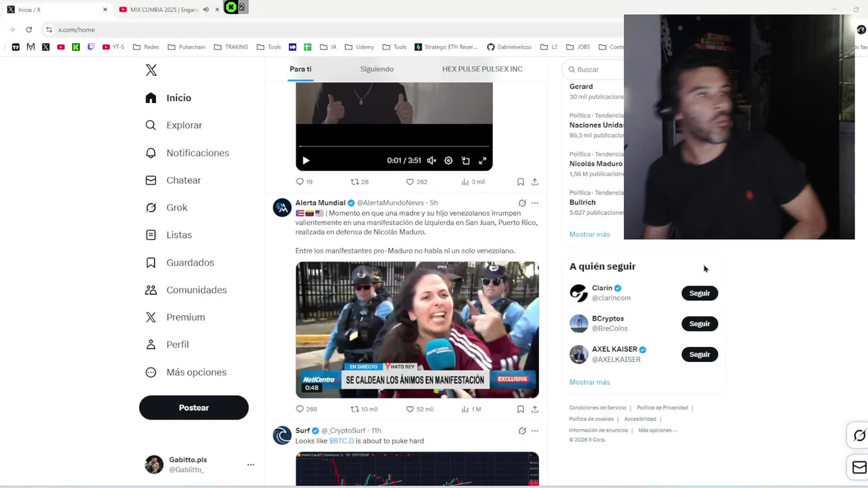Open Perfil page
The height and width of the screenshot is (488, 868).
(x=167, y=344)
